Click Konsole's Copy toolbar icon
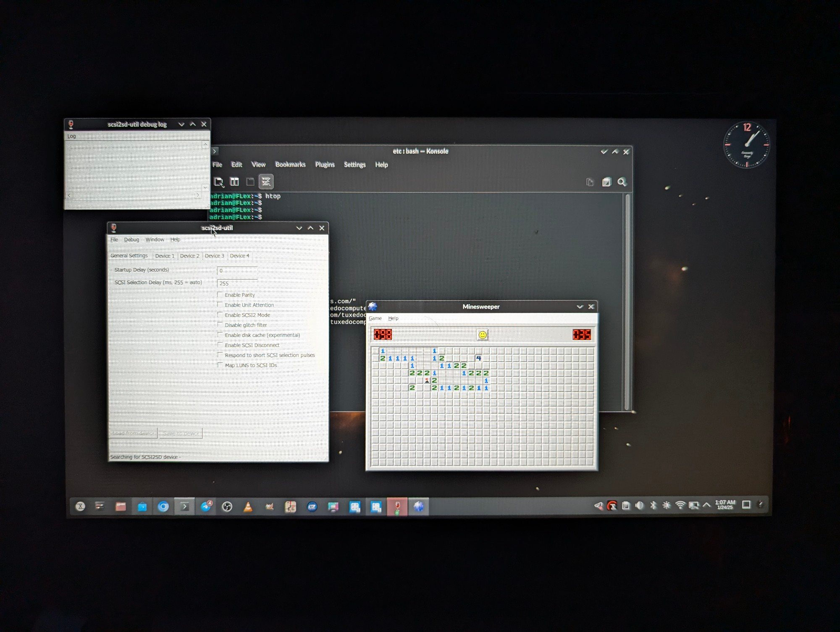840x632 pixels. 590,182
